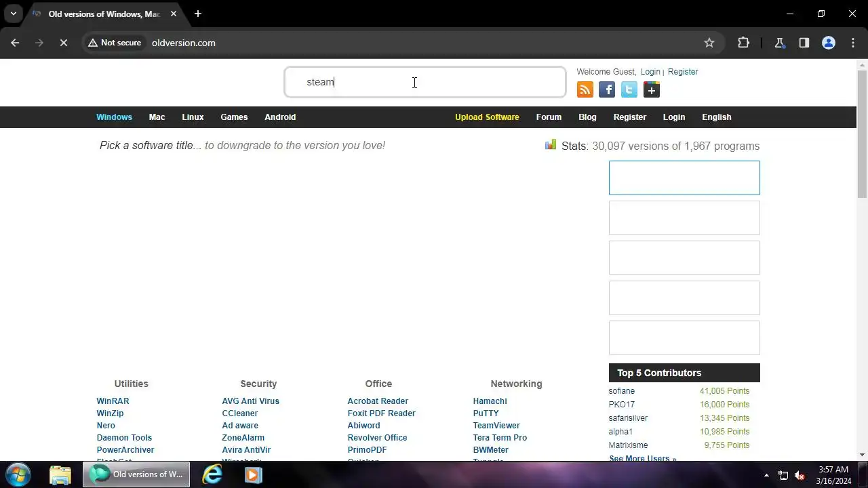
Task: Open the Chrome three-dot menu
Action: 852,43
